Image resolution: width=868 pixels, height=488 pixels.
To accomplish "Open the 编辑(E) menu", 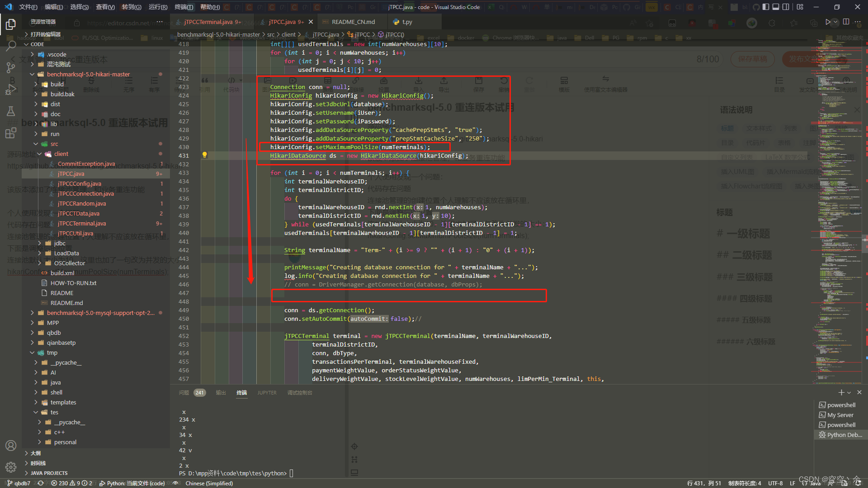I will pos(54,7).
